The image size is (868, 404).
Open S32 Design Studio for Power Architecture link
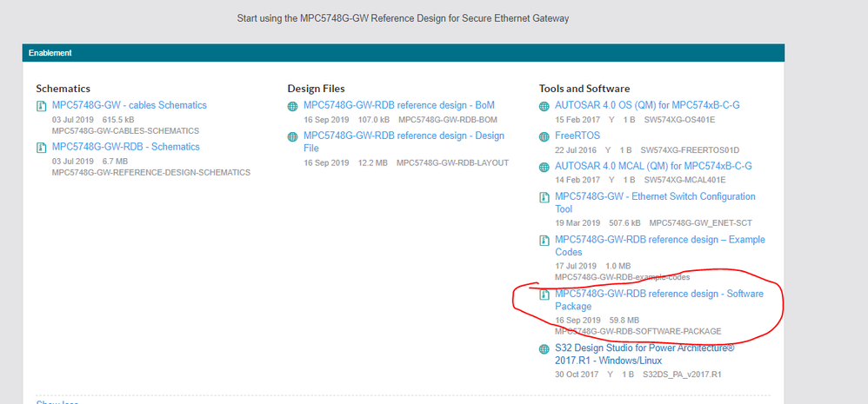tap(644, 354)
